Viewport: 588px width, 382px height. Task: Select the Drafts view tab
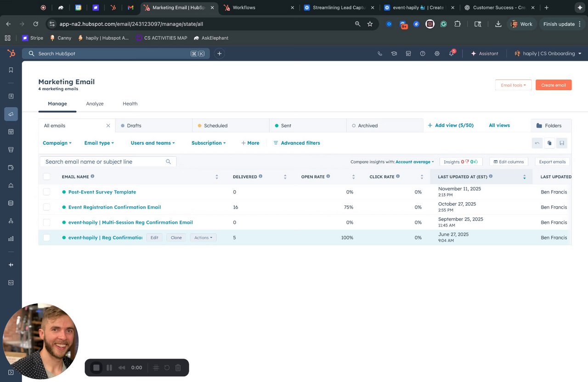pos(134,125)
